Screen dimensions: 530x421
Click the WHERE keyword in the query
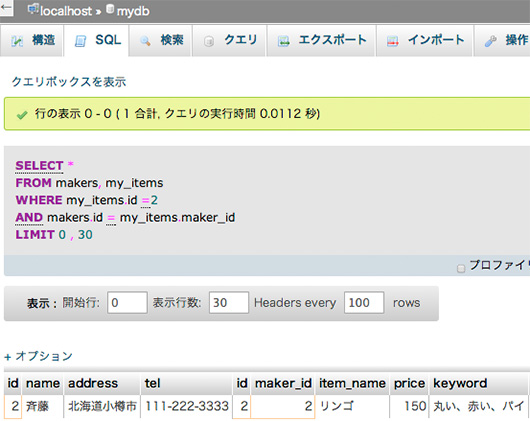tap(39, 200)
